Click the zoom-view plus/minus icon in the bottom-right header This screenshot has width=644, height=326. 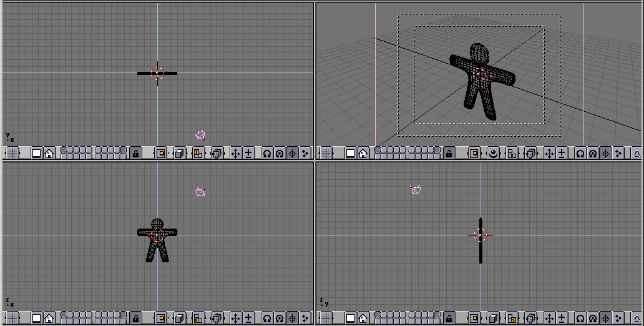(x=562, y=319)
